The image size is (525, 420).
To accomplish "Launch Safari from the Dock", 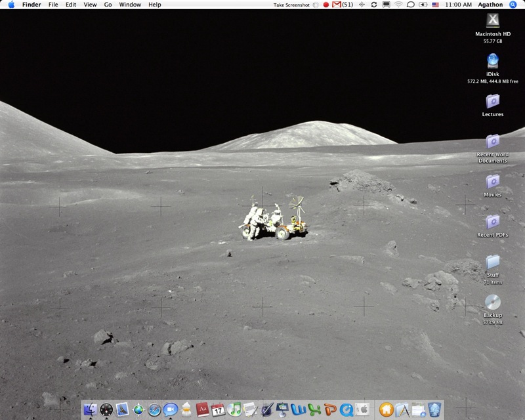I will [154, 409].
